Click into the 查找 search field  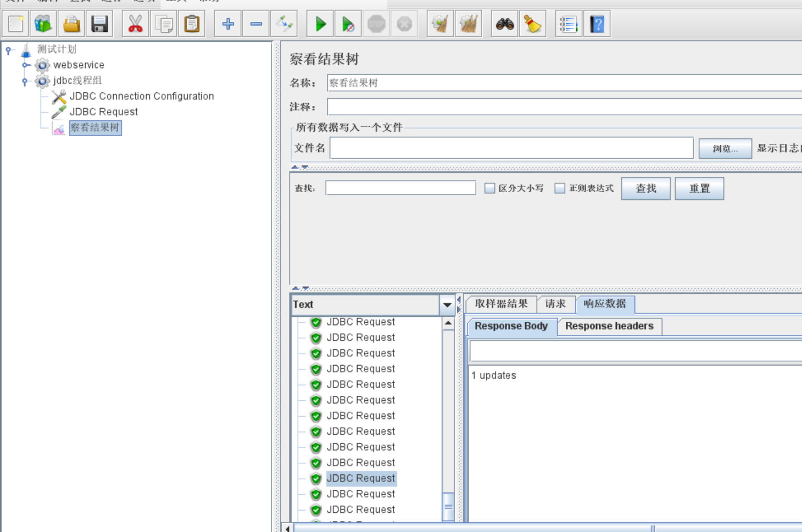pos(400,188)
